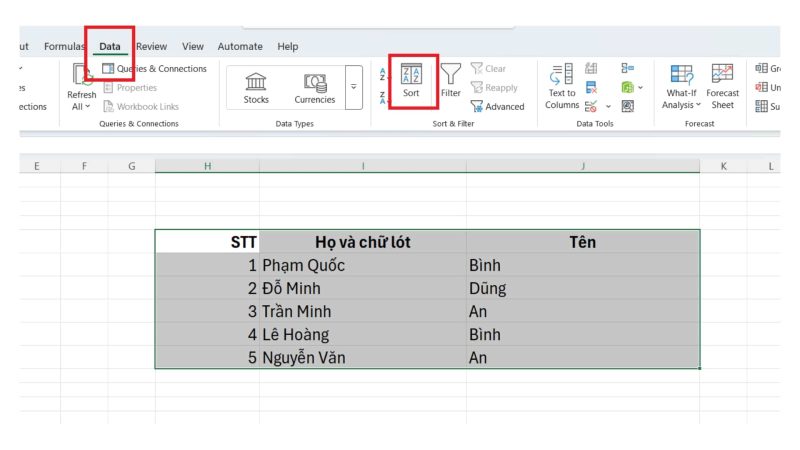Select the cell 'Trần Minh'
This screenshot has width=800, height=450.
click(x=363, y=311)
